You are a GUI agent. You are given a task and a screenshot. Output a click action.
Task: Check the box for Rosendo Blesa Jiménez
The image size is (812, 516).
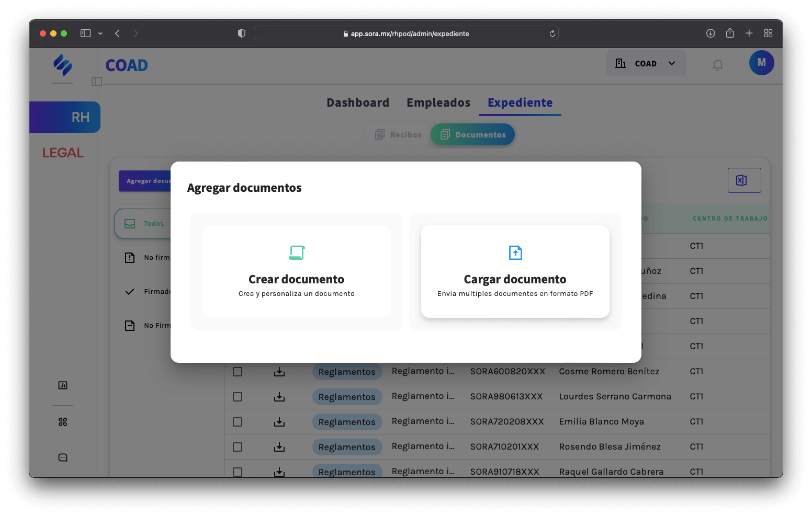(x=238, y=447)
